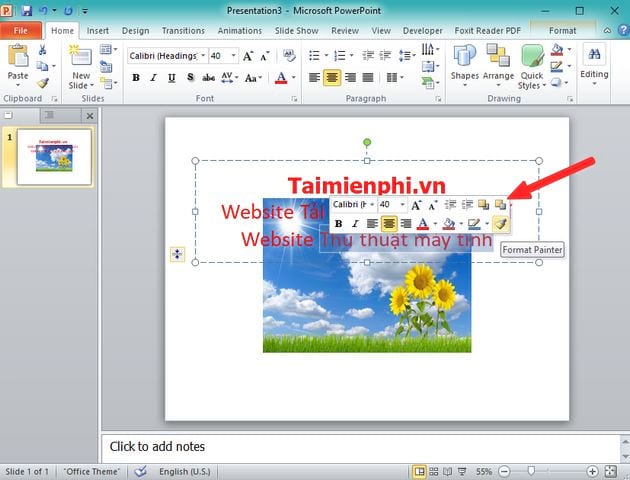Open the Format contextual tab
The width and height of the screenshot is (630, 480).
562,31
